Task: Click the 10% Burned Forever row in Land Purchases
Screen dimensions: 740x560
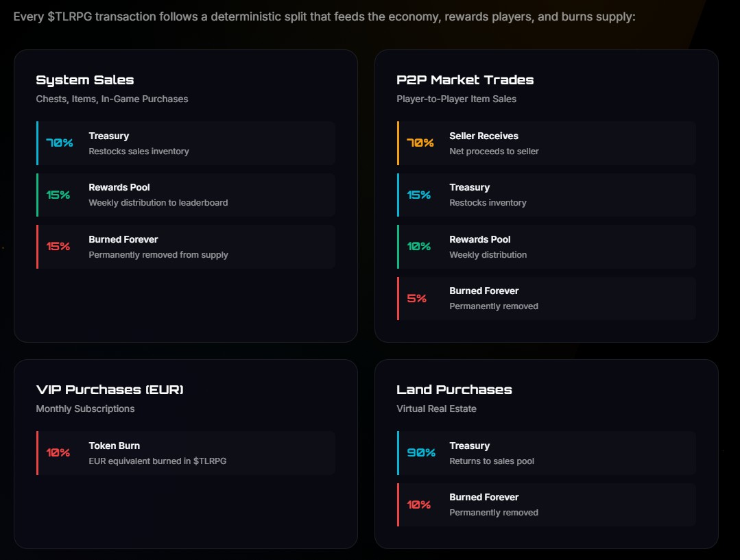Action: point(547,504)
